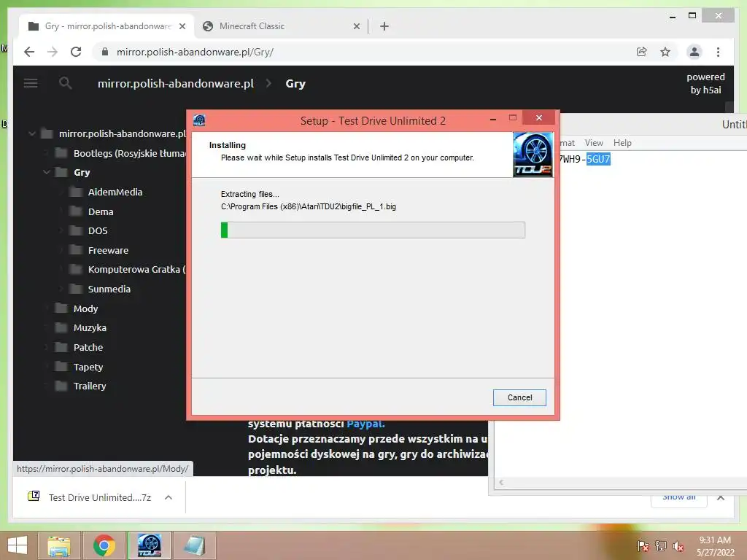Open the h5ai hamburger sidebar toggle
The image size is (747, 560).
(x=31, y=83)
